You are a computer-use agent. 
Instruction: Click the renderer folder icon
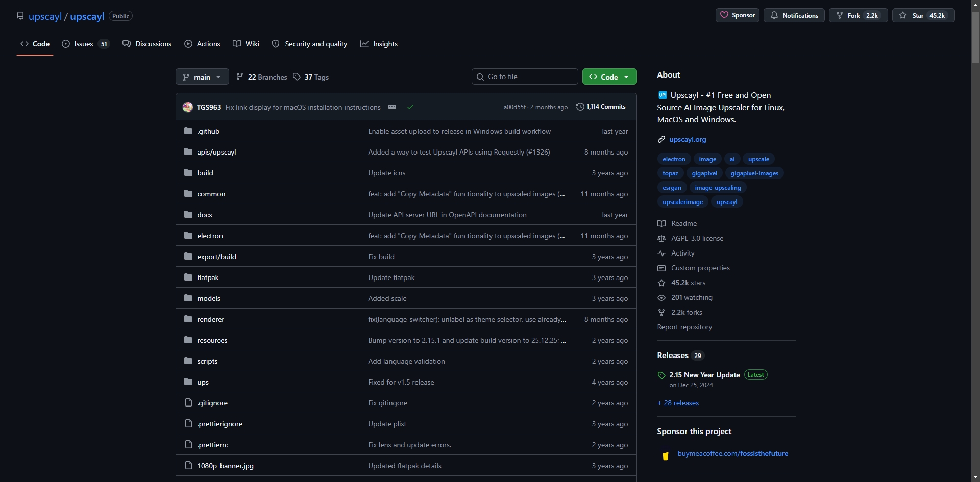pos(188,319)
